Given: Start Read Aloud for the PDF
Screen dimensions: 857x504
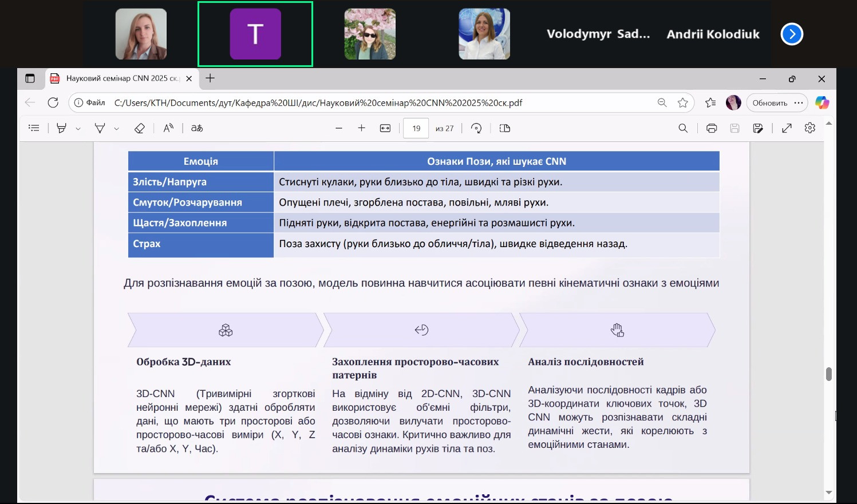Looking at the screenshot, I should (168, 128).
